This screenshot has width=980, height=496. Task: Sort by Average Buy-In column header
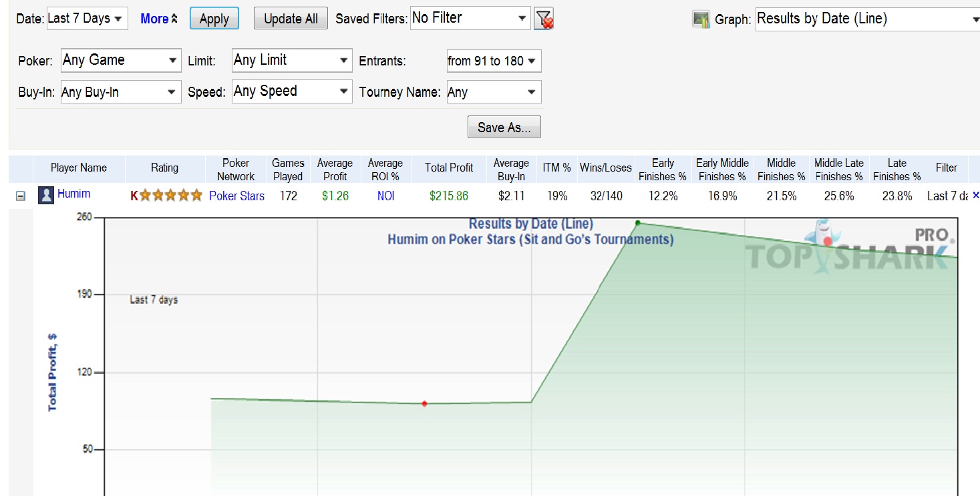pyautogui.click(x=511, y=170)
